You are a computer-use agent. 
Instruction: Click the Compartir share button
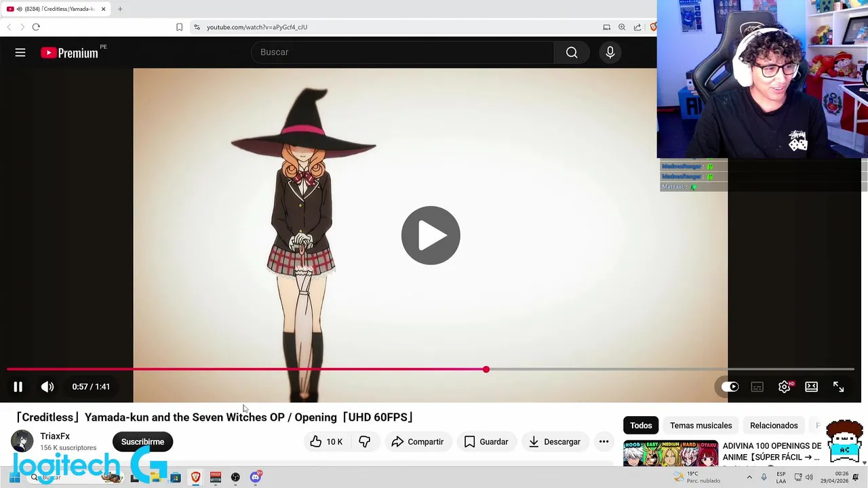click(418, 442)
